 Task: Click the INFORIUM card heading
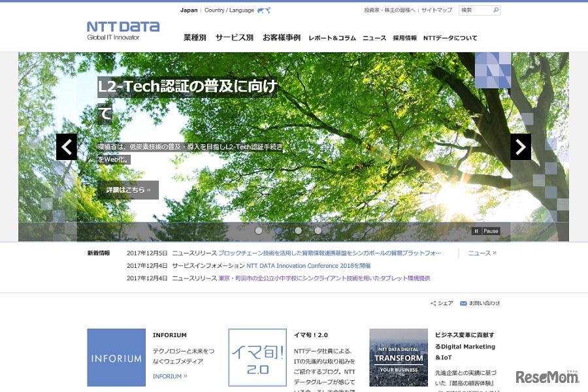169,335
